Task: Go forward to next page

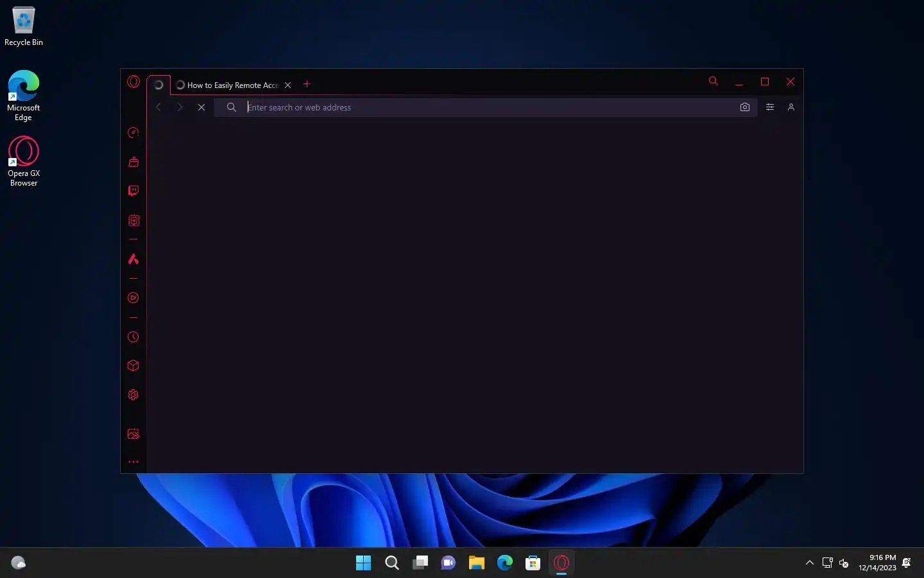Action: (180, 107)
